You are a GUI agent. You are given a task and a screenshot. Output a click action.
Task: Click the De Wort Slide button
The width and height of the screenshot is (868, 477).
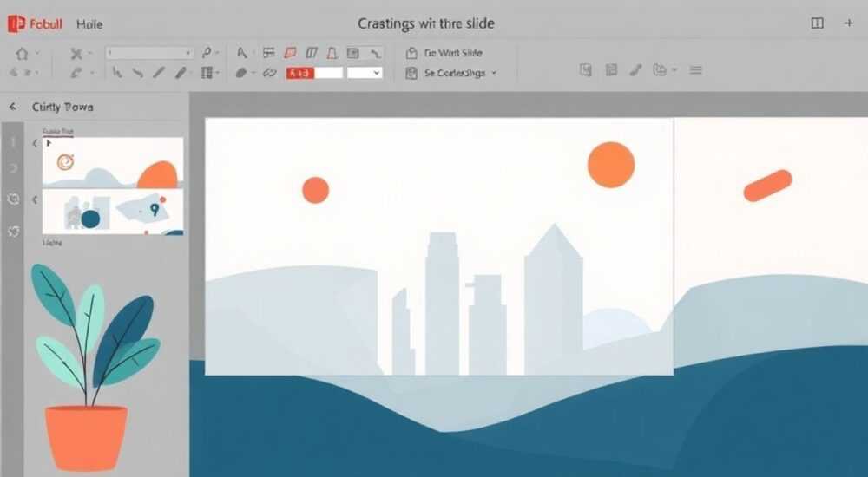[444, 53]
